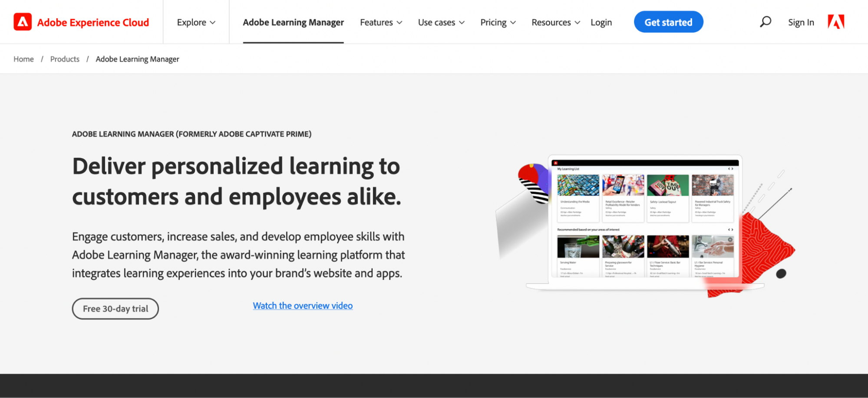Open the Pricing dropdown menu
Screen dimensions: 868x398
click(498, 22)
